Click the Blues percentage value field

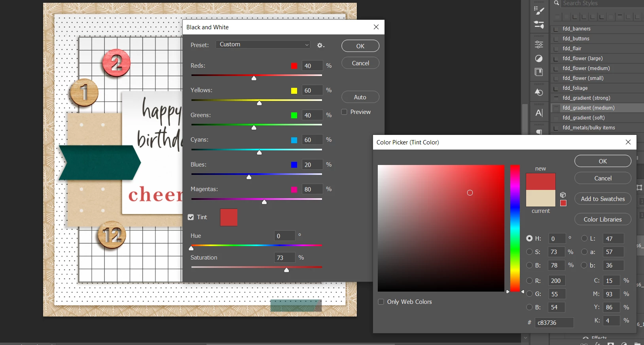tap(312, 165)
